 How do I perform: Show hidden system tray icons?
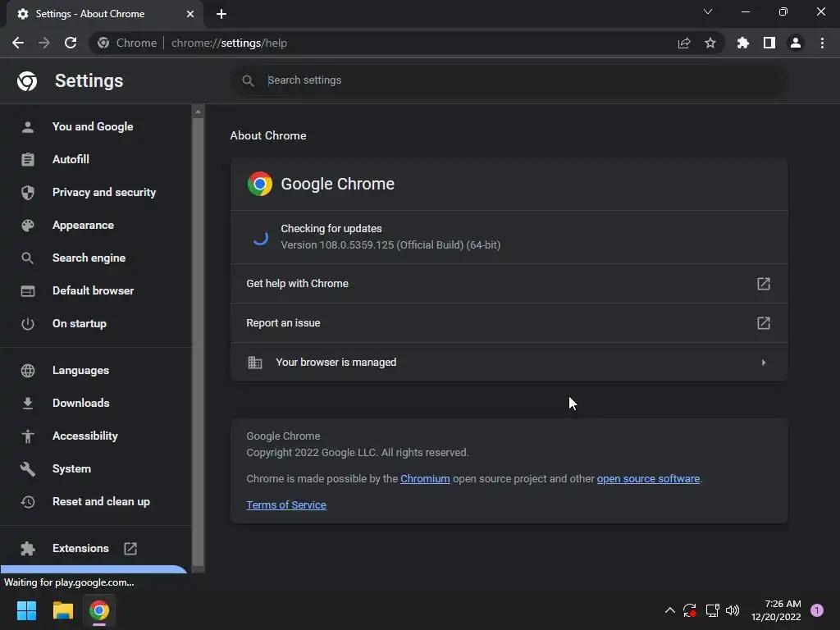tap(669, 610)
